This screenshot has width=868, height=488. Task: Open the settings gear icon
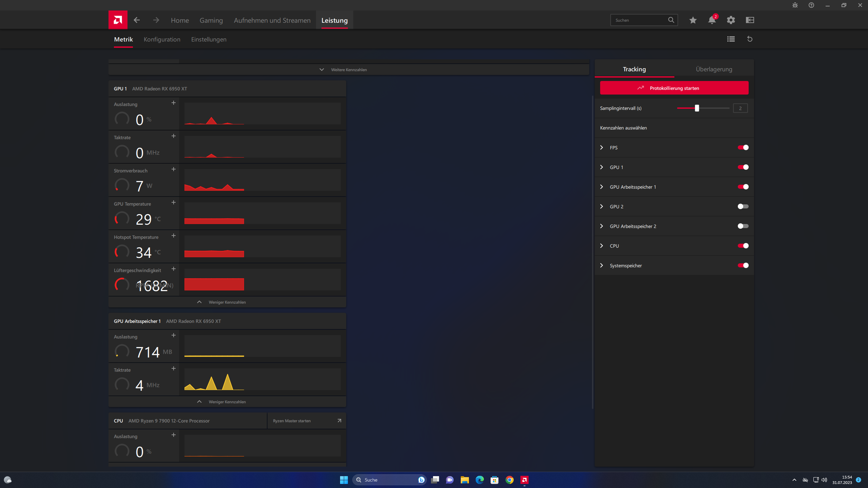pyautogui.click(x=731, y=20)
